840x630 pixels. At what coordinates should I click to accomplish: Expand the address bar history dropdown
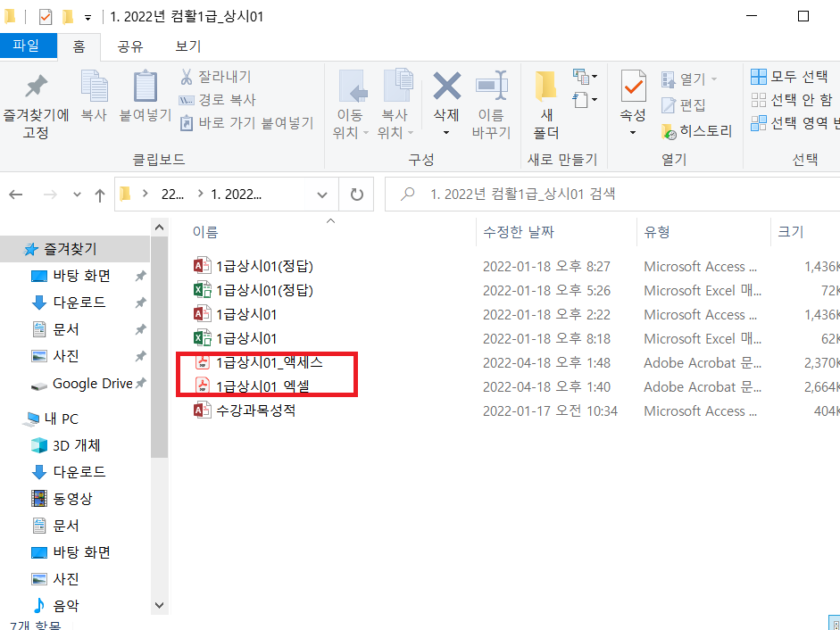(321, 194)
